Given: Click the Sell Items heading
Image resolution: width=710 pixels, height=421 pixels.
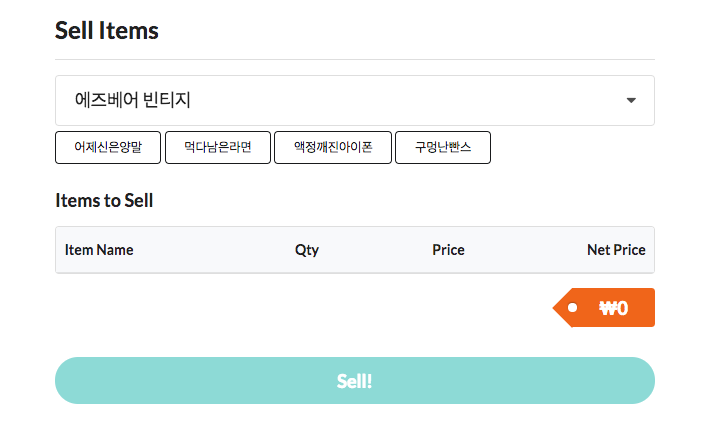Looking at the screenshot, I should point(107,30).
